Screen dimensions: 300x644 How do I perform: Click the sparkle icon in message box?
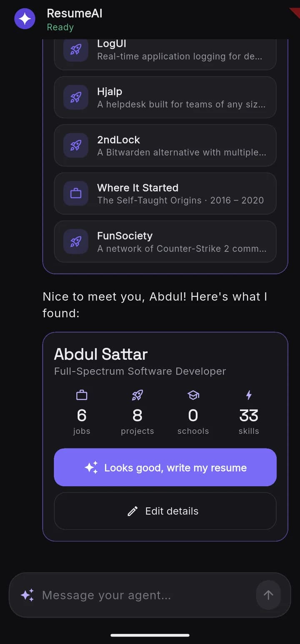(27, 595)
